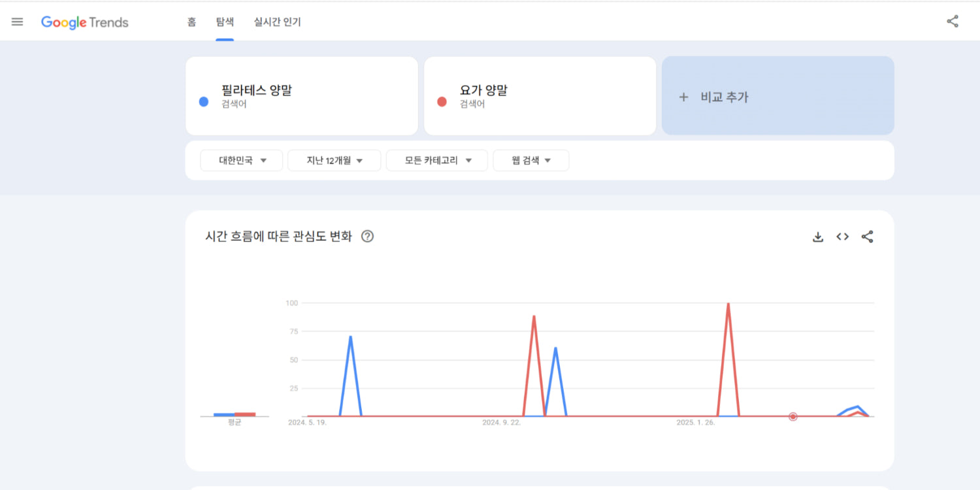Screen dimensions: 980x490
Task: Click red color dot of 요가 양말
Action: pos(442,102)
